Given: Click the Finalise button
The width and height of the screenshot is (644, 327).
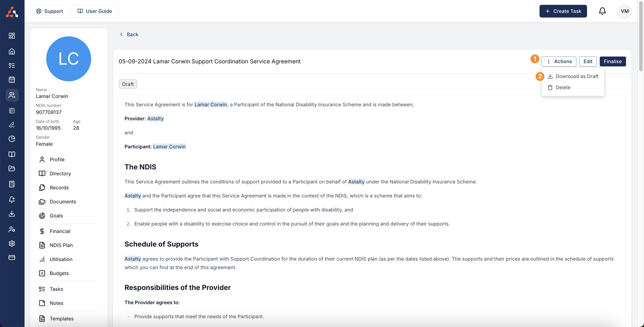Looking at the screenshot, I should click(x=612, y=61).
